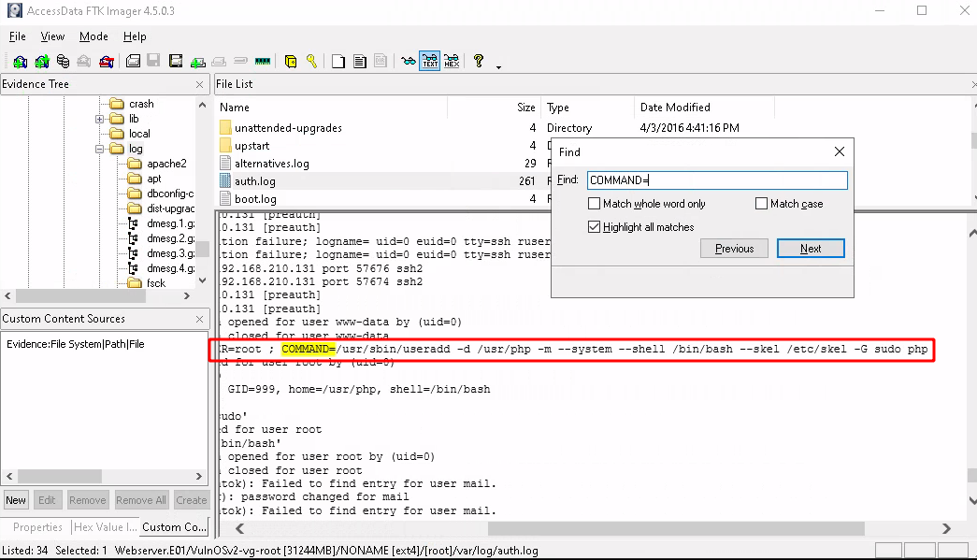This screenshot has width=977, height=560.
Task: Uncheck Highlight all matches checkbox
Action: pyautogui.click(x=595, y=227)
